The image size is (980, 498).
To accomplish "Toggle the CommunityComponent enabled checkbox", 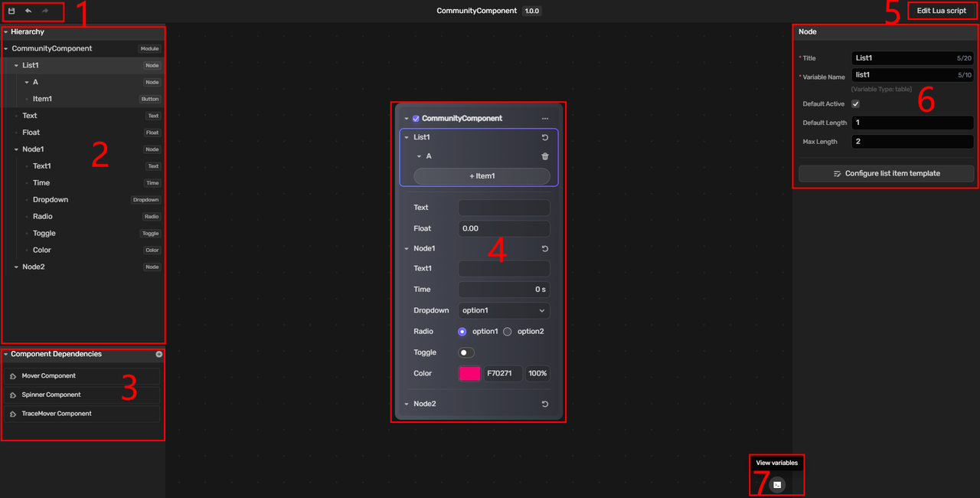I will click(415, 118).
